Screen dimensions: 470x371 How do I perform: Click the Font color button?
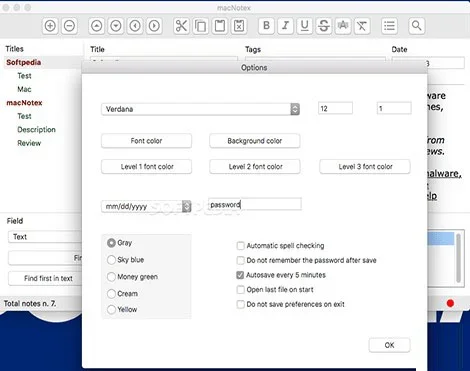[x=146, y=141]
